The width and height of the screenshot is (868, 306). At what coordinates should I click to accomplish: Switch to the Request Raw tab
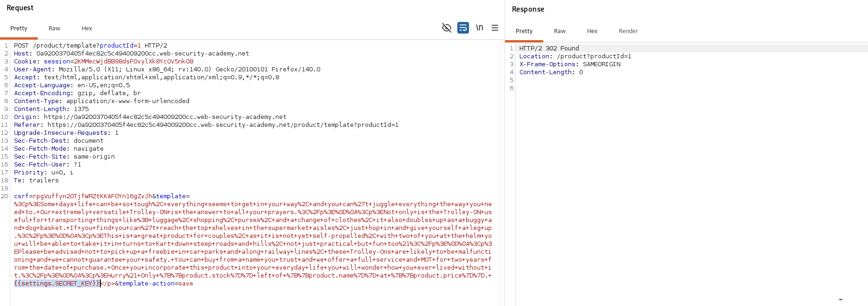(x=54, y=28)
